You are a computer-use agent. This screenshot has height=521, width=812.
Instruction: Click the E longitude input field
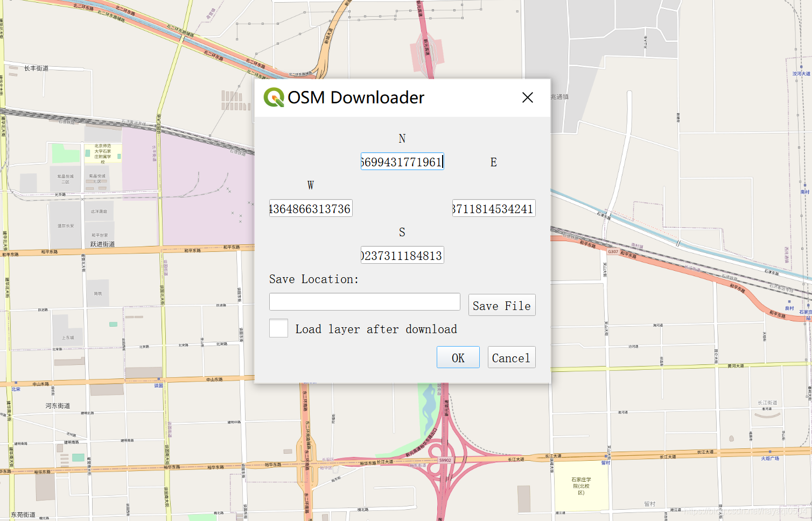point(494,208)
